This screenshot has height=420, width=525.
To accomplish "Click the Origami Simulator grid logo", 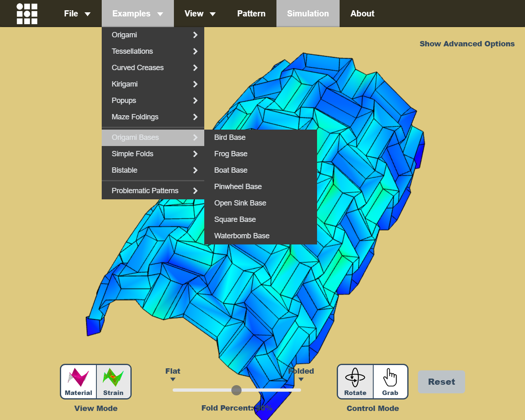I will coord(27,14).
